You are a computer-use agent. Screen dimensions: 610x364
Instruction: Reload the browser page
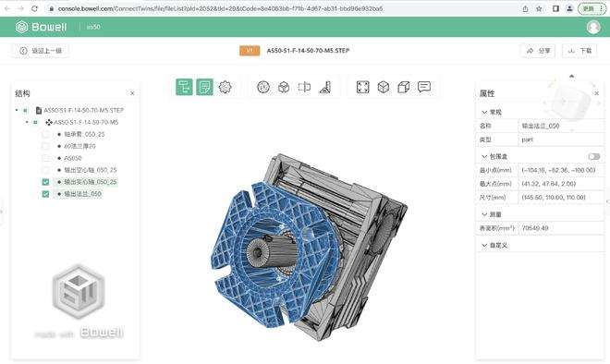point(34,8)
